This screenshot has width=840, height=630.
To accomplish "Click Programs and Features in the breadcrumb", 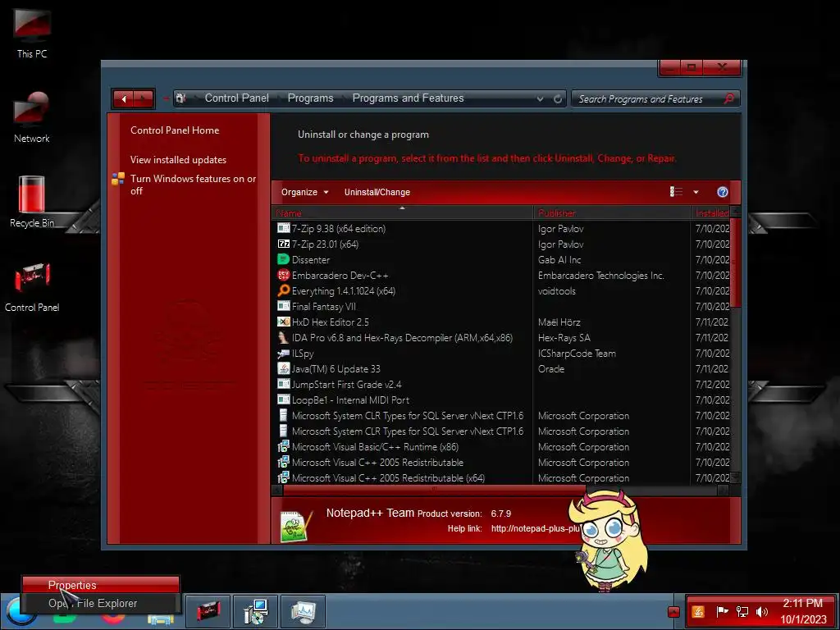I will 408,98.
